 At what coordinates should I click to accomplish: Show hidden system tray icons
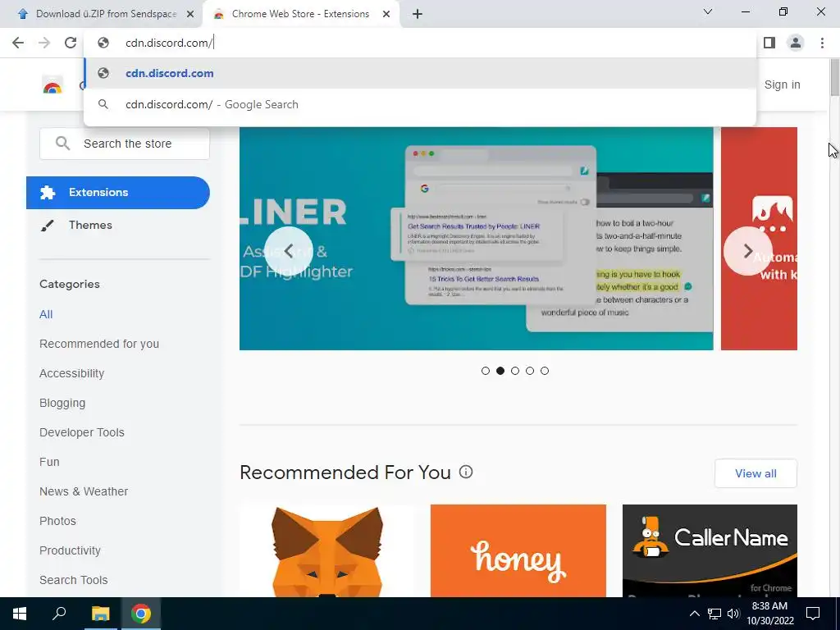694,614
